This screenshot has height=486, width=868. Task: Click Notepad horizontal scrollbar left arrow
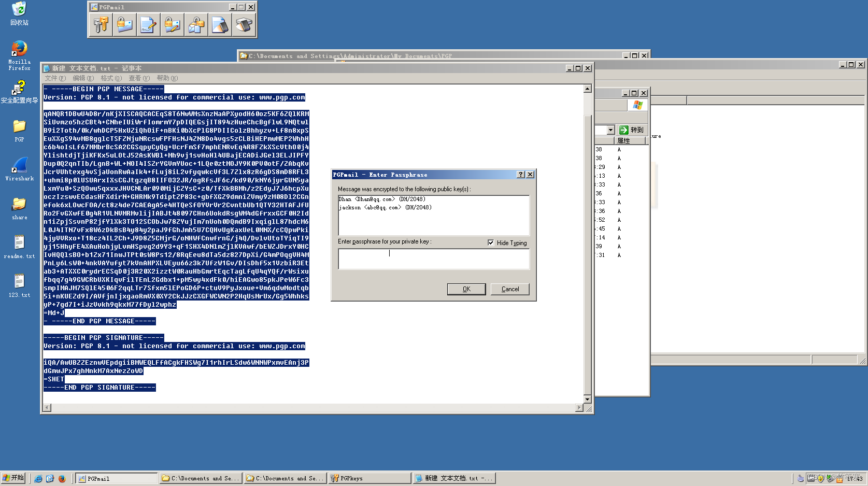[x=47, y=408]
